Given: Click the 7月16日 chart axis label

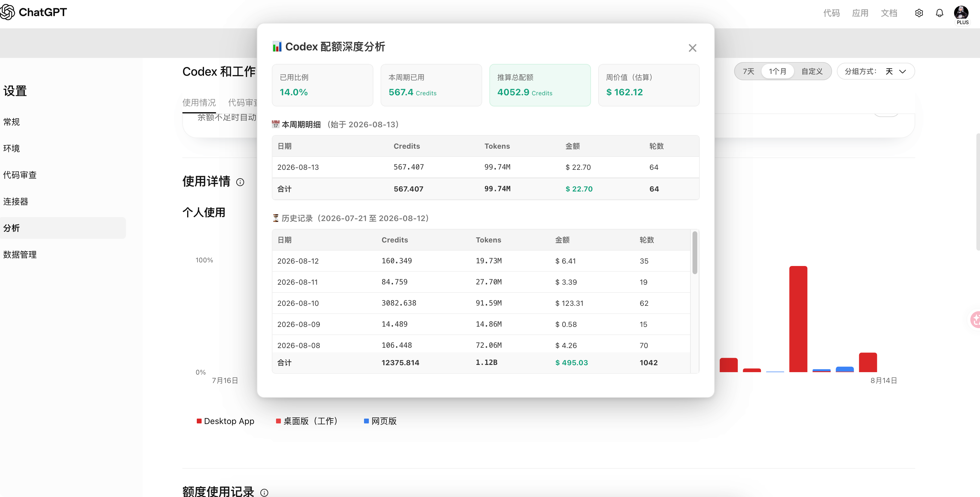Looking at the screenshot, I should click(225, 381).
